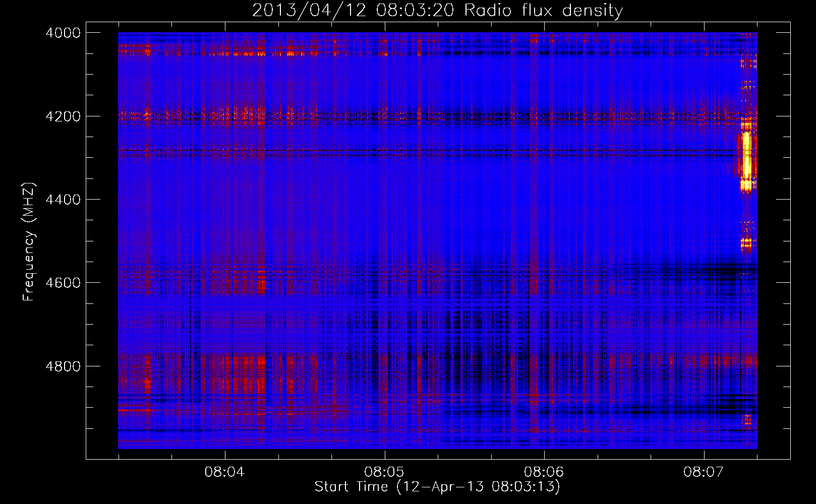Image resolution: width=816 pixels, height=504 pixels.
Task: Click the bright yellow burst near 4300 MHz
Action: pyautogui.click(x=746, y=156)
